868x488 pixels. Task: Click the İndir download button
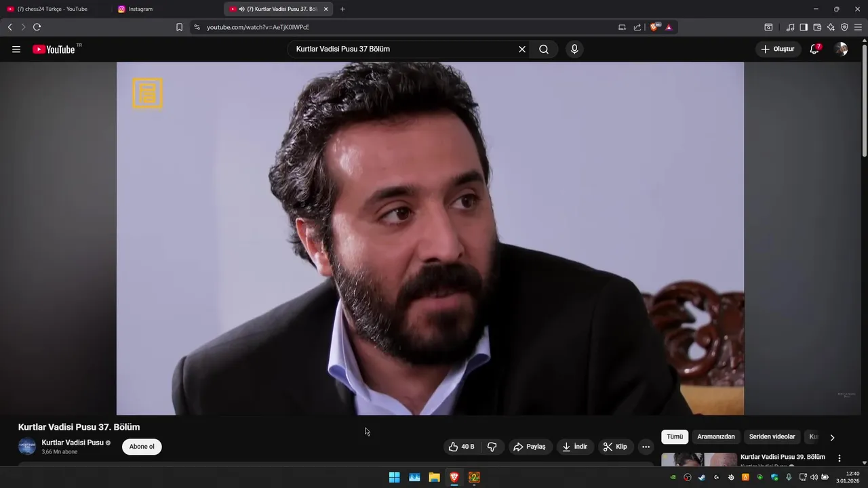click(575, 447)
